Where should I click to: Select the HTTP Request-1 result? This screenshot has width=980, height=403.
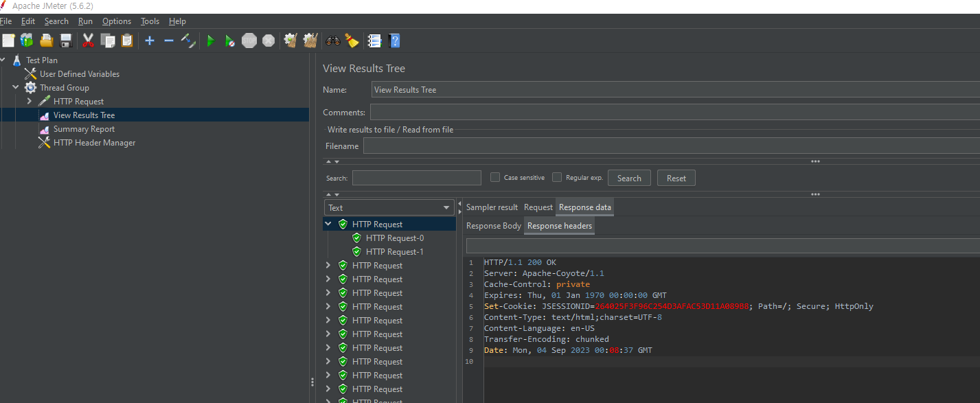[395, 252]
